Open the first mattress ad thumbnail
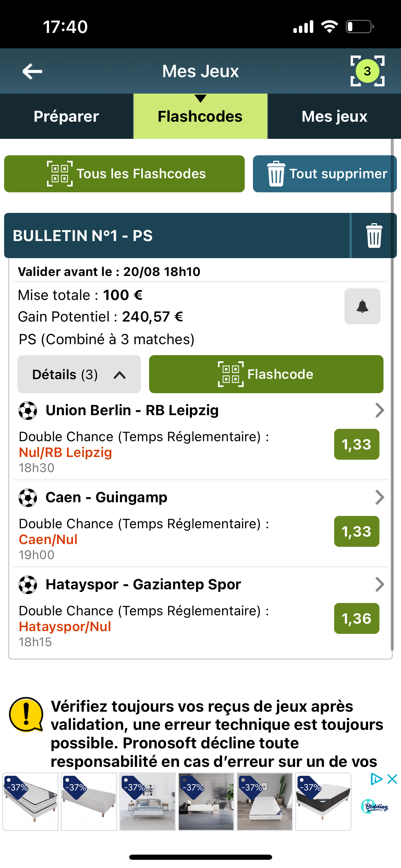 tap(31, 801)
